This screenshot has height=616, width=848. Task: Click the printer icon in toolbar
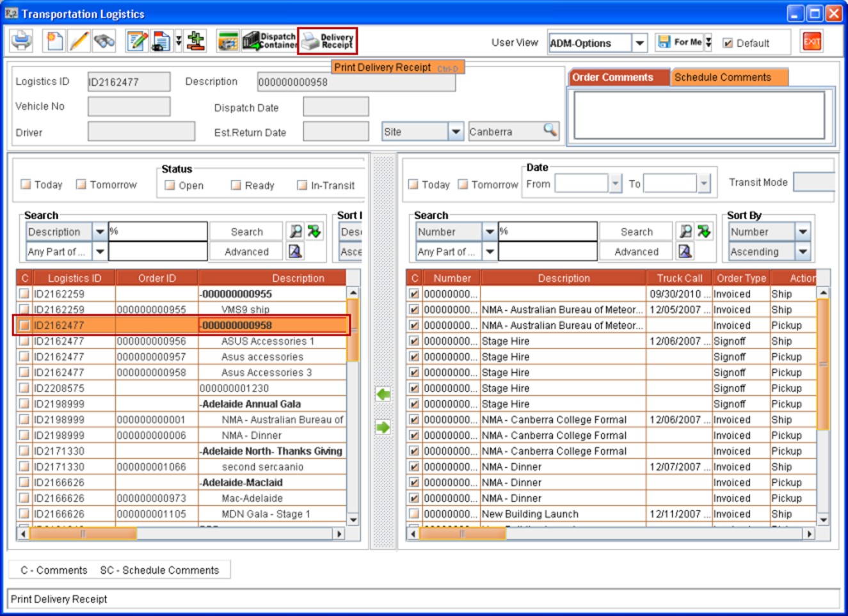coord(21,41)
